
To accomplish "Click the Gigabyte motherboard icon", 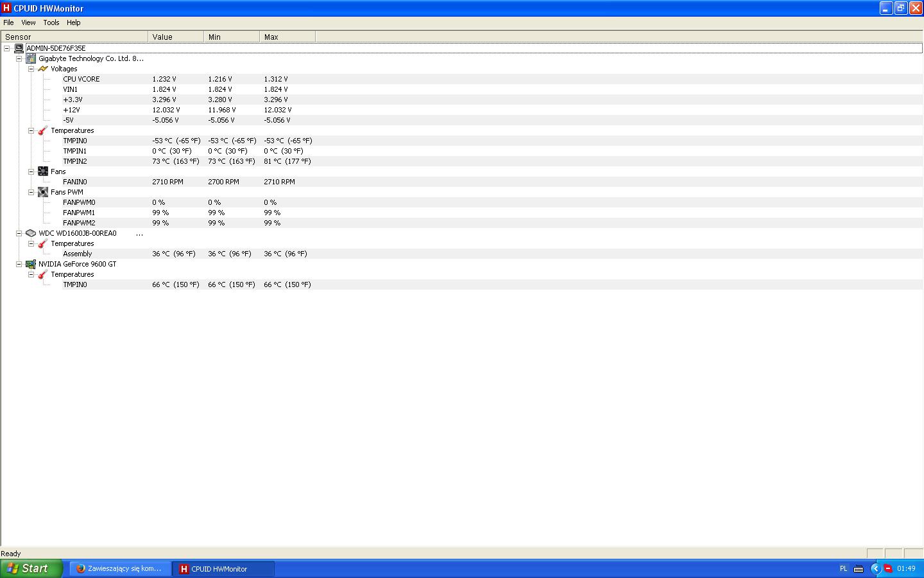I will (x=31, y=58).
